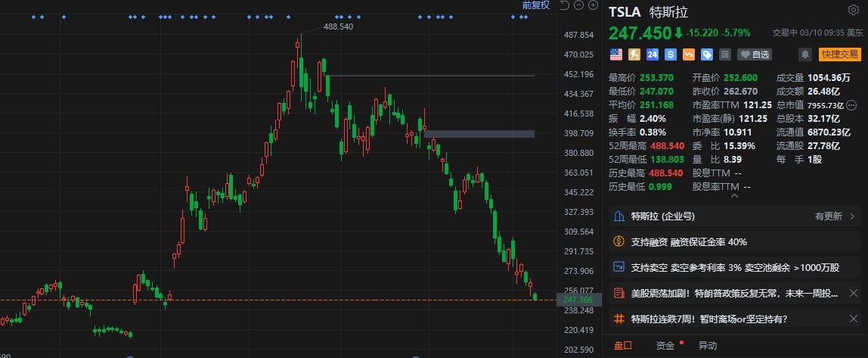868x358 pixels.
Task: Toggle the price alert bell
Action: click(805, 54)
